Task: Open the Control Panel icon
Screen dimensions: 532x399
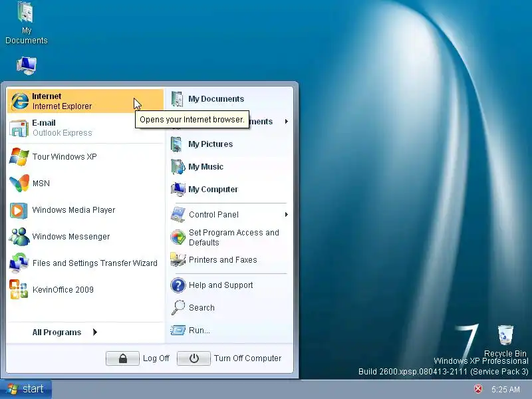Action: point(178,214)
